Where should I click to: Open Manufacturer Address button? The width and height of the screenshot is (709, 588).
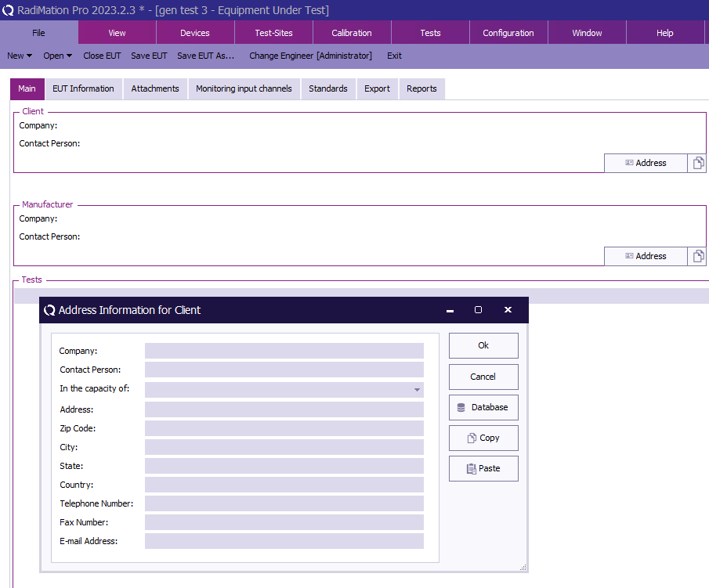coord(646,256)
